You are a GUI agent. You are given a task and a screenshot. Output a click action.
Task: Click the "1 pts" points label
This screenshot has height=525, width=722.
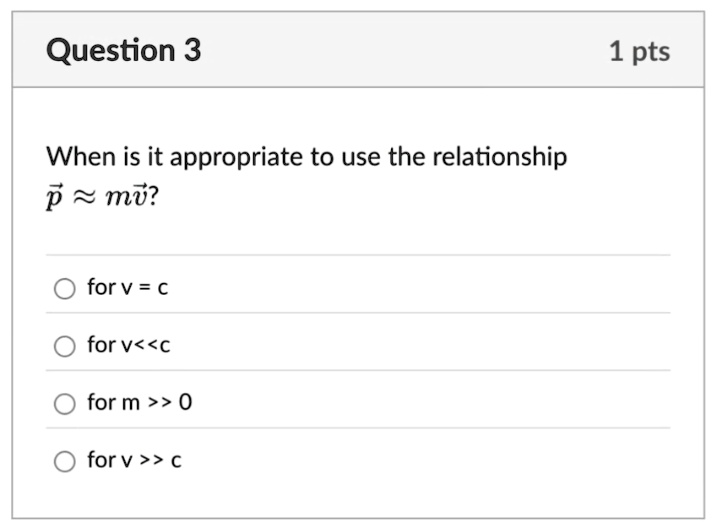(640, 51)
